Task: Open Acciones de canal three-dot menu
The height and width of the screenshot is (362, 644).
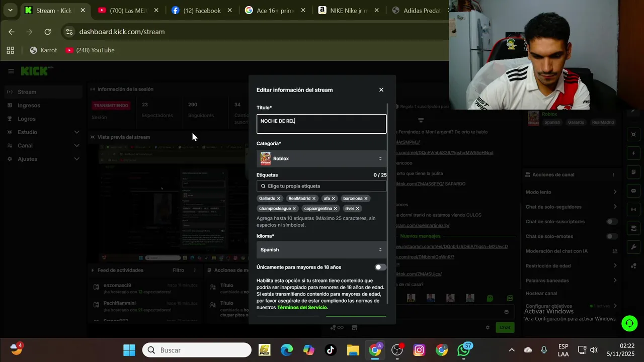Action: coord(613,175)
